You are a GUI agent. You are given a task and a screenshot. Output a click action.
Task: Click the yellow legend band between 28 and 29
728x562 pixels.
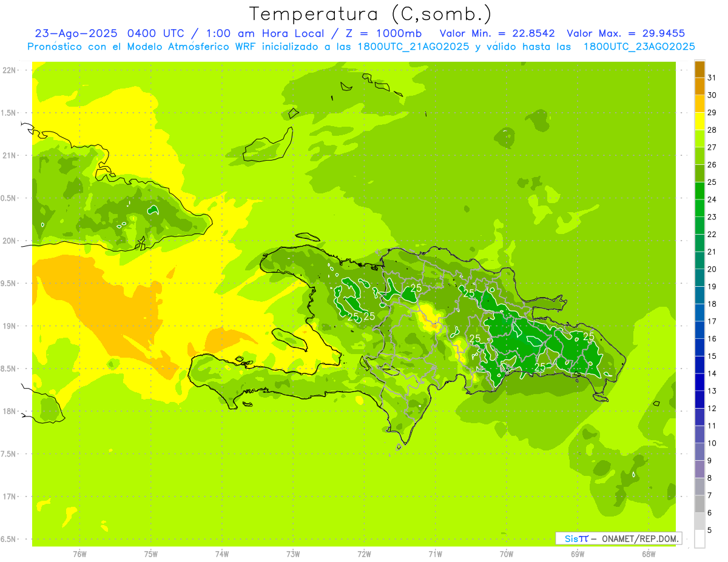pyautogui.click(x=699, y=121)
